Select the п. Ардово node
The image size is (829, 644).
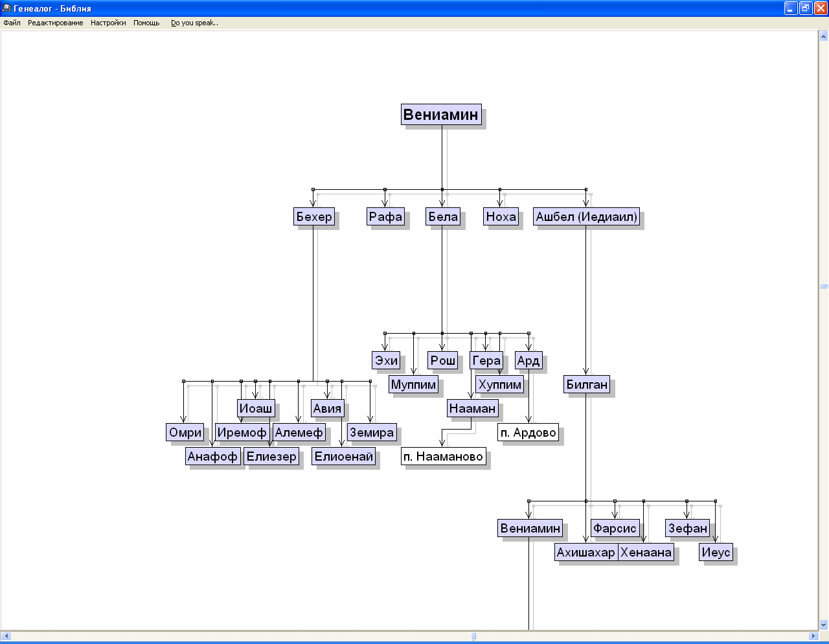point(528,432)
